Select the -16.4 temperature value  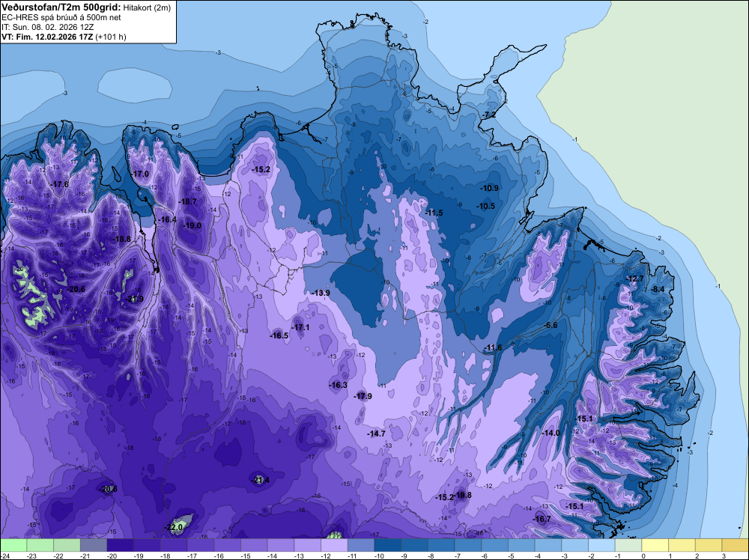point(167,219)
